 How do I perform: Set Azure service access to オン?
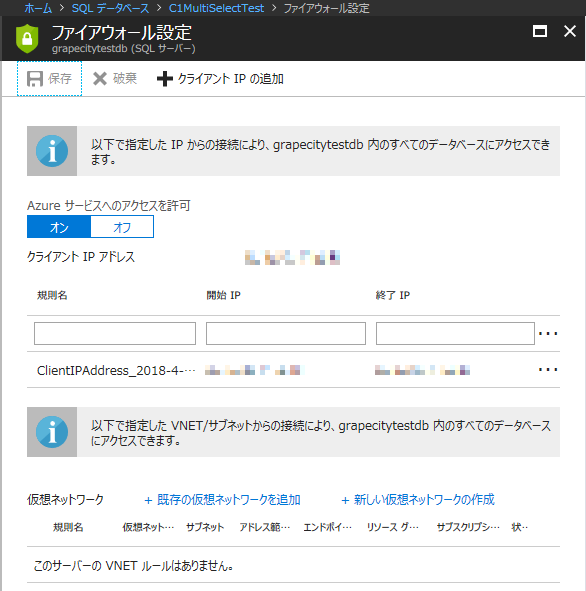point(59,227)
